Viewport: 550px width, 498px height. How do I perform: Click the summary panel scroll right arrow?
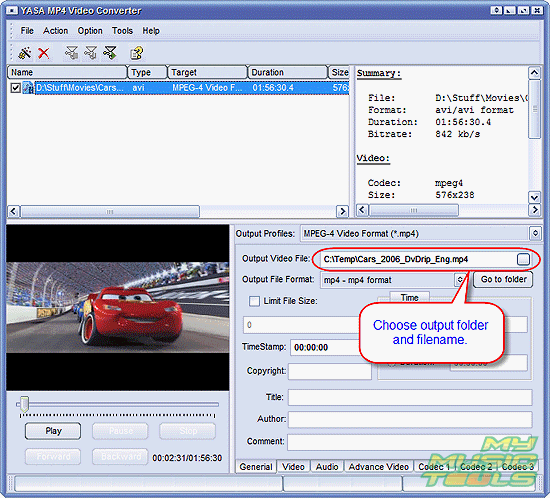534,210
